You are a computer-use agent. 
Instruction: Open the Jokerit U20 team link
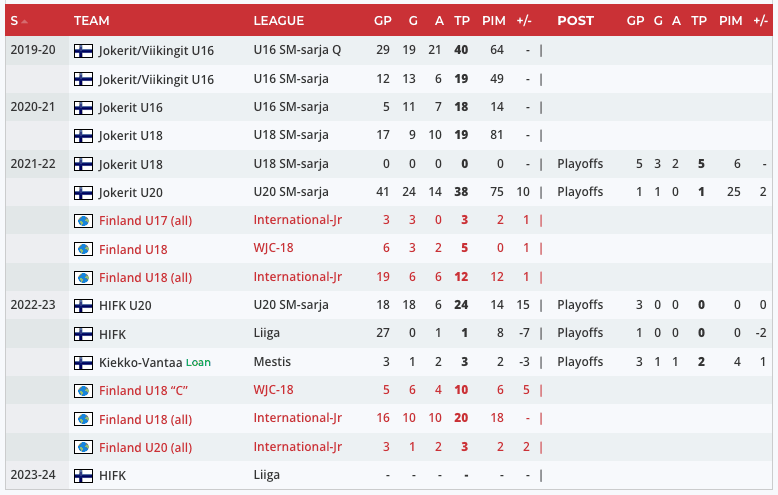(x=131, y=192)
